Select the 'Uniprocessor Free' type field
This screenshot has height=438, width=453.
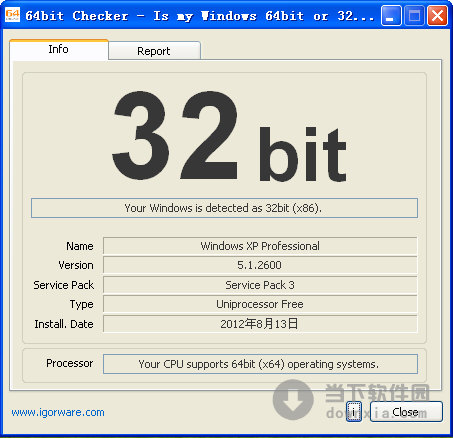tap(260, 304)
